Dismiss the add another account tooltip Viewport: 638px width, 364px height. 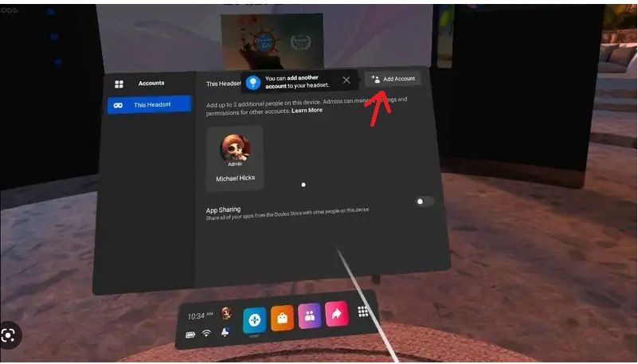(x=346, y=80)
